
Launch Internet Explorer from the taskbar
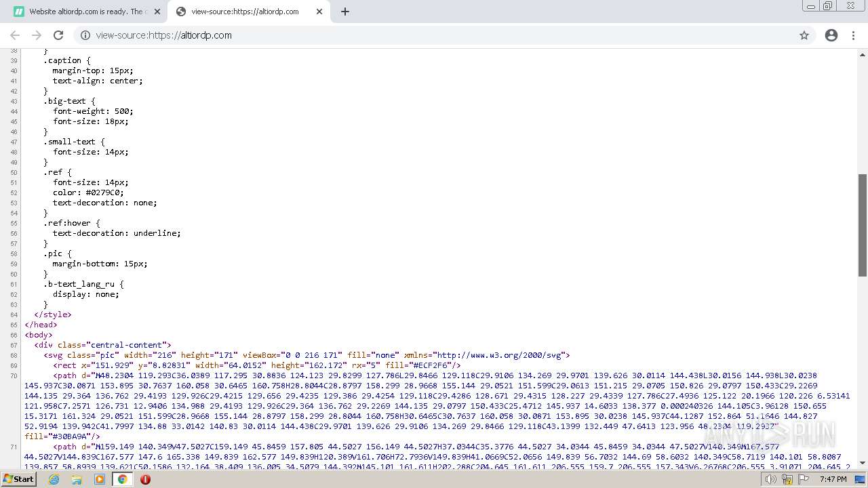point(54,479)
